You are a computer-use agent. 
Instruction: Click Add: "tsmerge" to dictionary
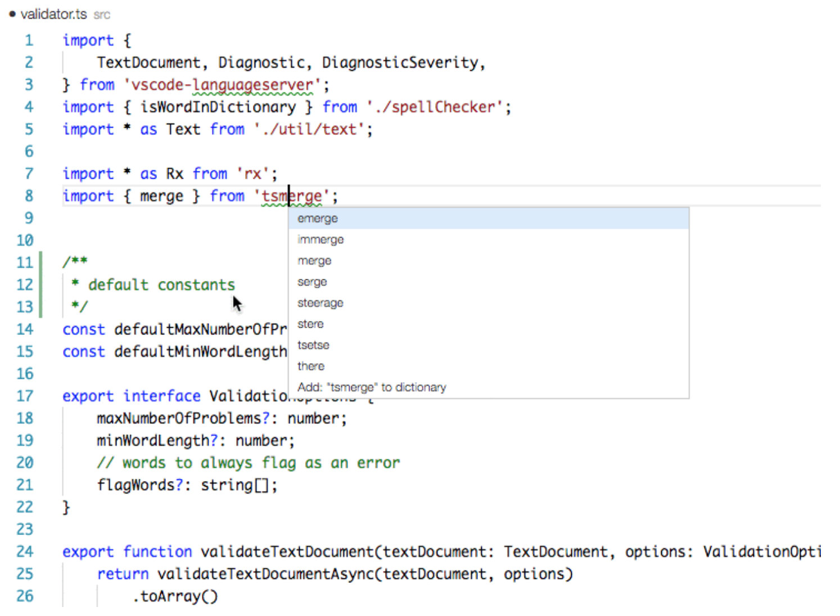372,387
